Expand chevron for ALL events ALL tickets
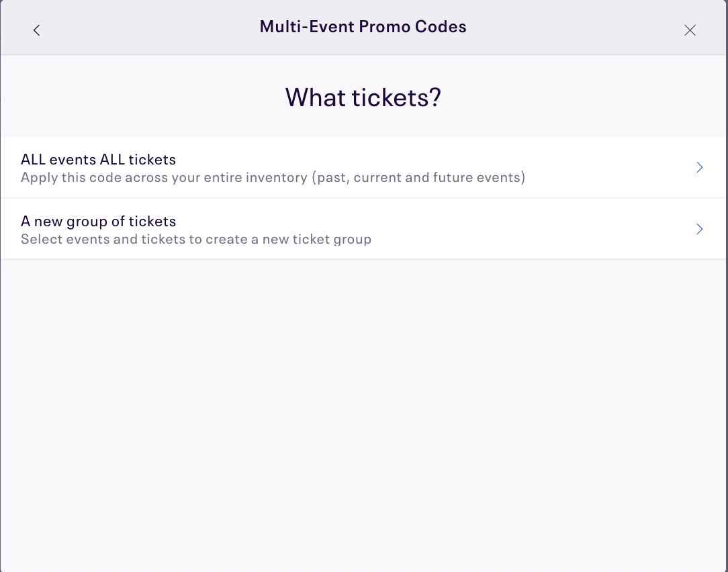The height and width of the screenshot is (572, 728). (699, 168)
